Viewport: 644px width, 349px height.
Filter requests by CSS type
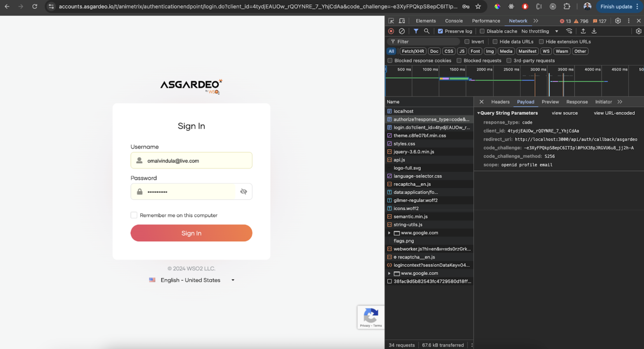pos(449,51)
